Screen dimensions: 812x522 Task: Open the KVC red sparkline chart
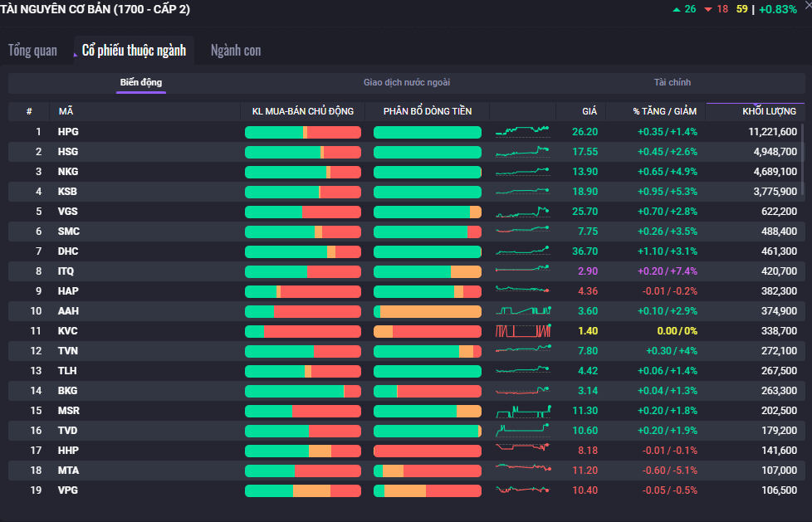coord(522,330)
